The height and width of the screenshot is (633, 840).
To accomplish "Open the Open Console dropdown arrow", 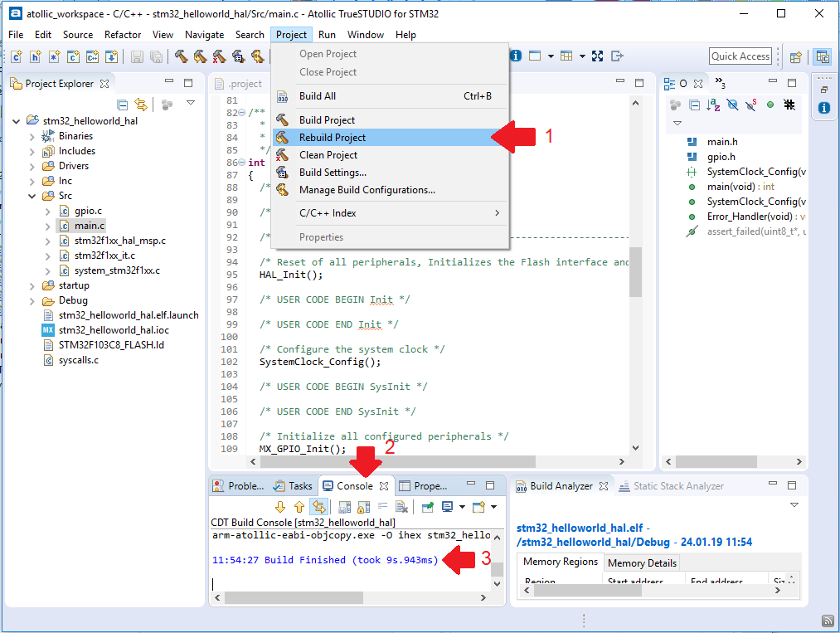I will pos(493,507).
